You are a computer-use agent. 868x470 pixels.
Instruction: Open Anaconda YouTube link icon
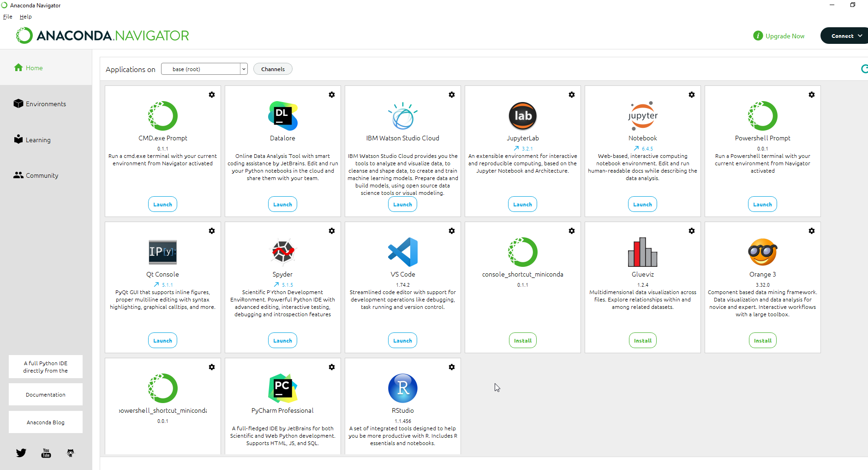[x=46, y=453]
